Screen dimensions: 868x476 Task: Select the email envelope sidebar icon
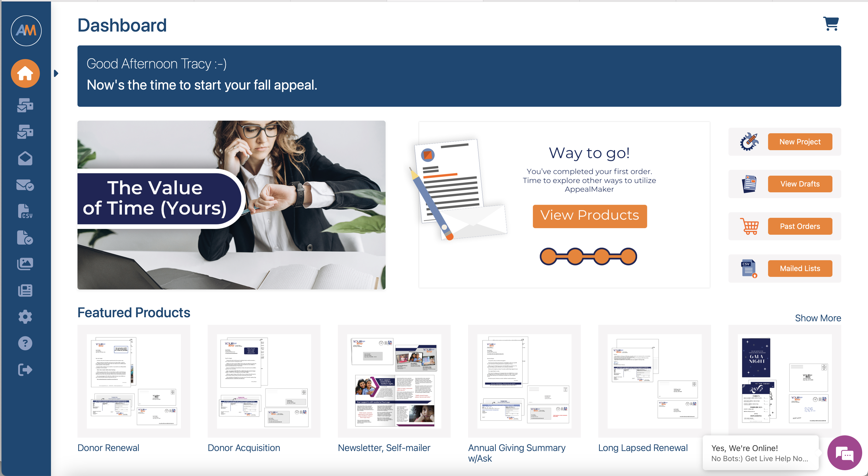[x=25, y=158]
